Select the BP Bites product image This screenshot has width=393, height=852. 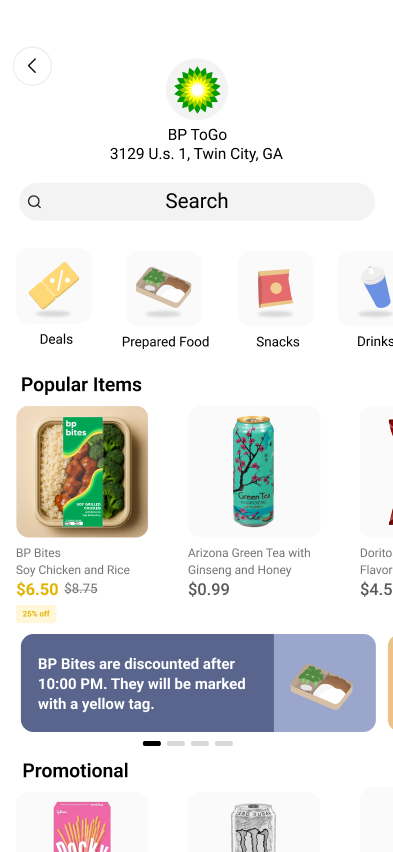point(82,472)
